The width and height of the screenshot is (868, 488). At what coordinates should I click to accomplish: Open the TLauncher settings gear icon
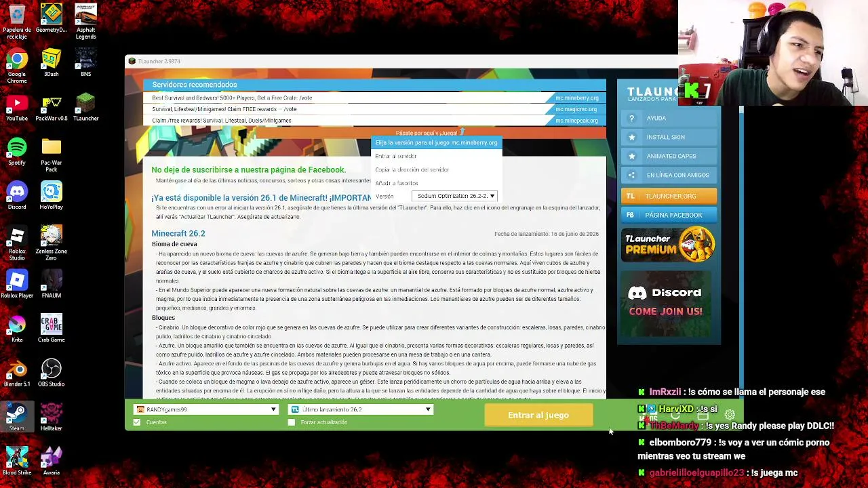(x=730, y=415)
